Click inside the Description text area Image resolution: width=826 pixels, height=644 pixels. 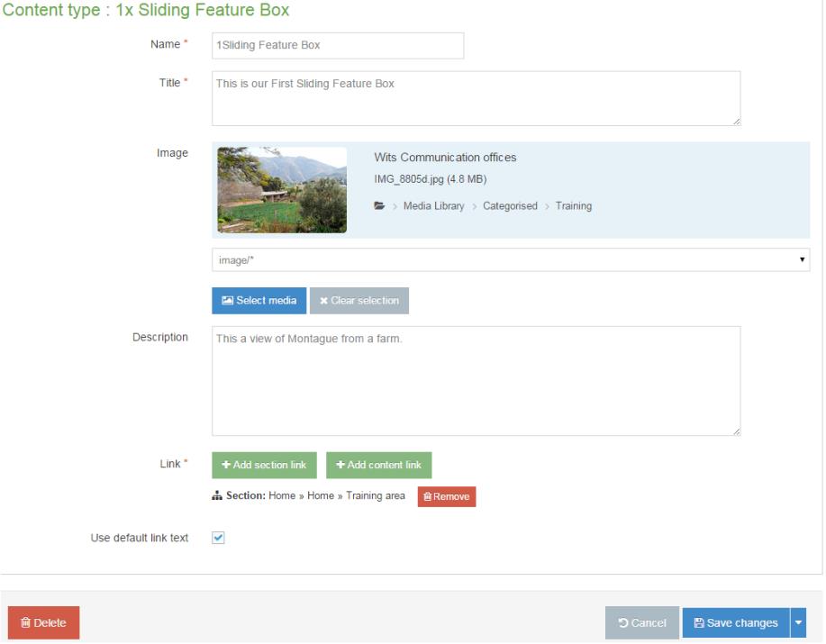(x=477, y=381)
